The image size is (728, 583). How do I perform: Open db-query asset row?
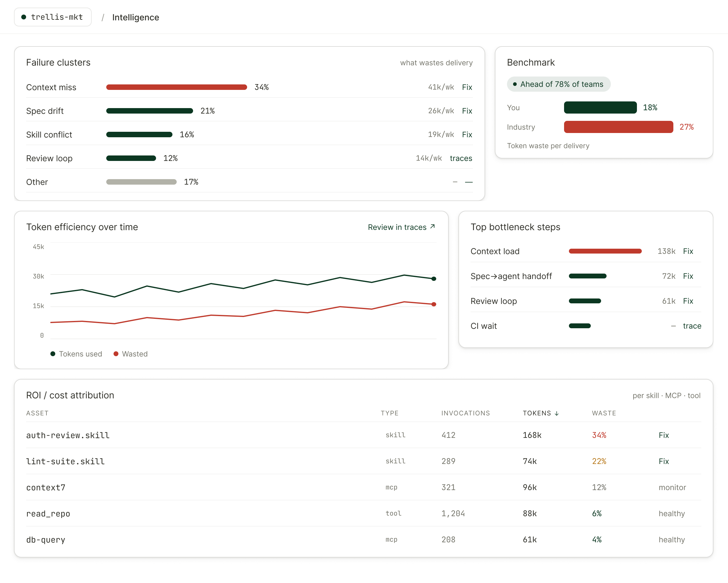pos(363,540)
